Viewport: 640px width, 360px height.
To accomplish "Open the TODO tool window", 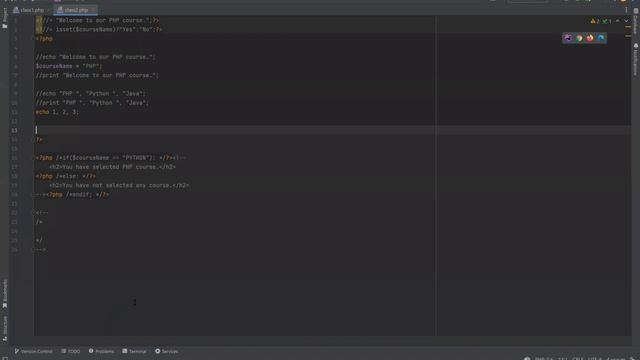I will click(x=71, y=351).
